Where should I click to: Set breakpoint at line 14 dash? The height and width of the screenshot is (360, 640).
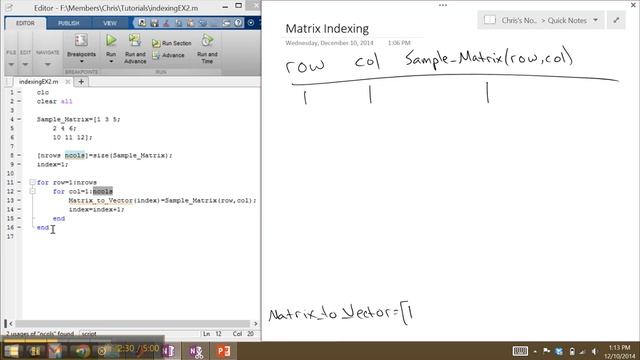pos(19,209)
